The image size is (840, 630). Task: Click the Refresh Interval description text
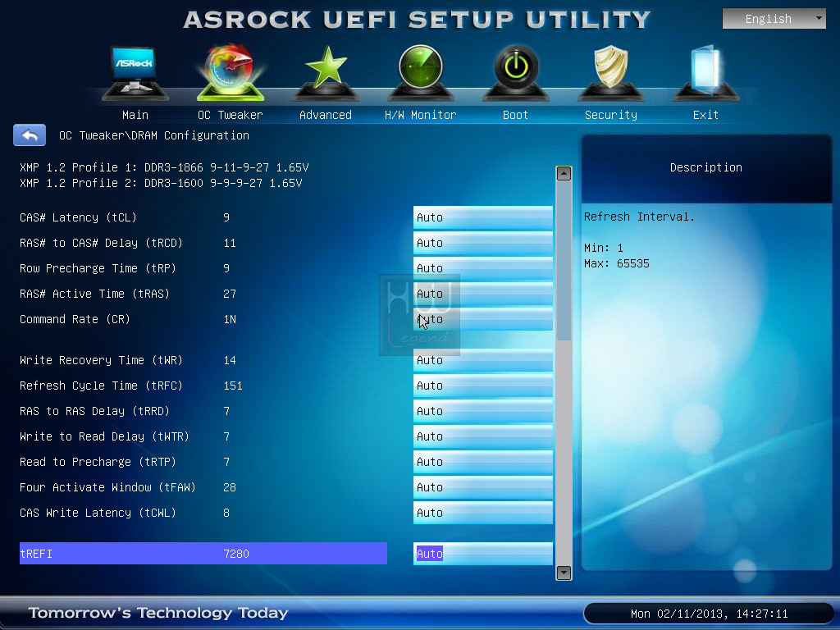(x=639, y=217)
